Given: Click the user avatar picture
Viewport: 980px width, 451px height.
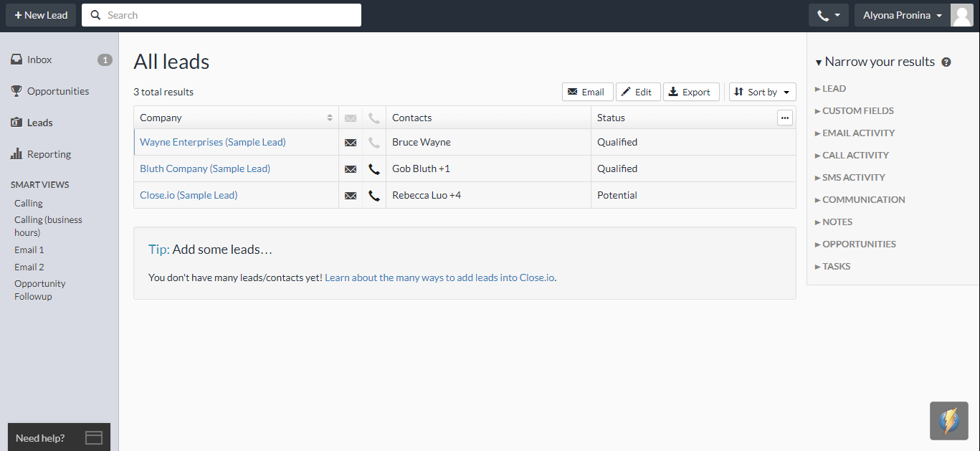Looking at the screenshot, I should [961, 15].
